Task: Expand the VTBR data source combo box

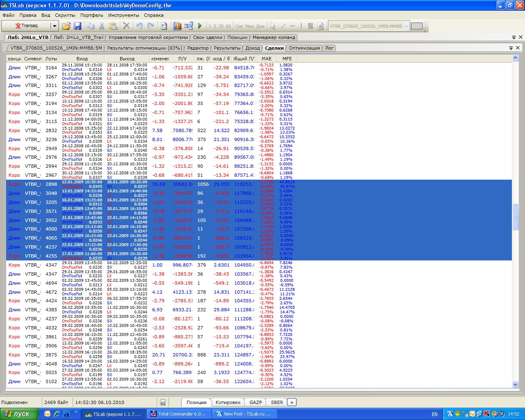Action: point(406,26)
